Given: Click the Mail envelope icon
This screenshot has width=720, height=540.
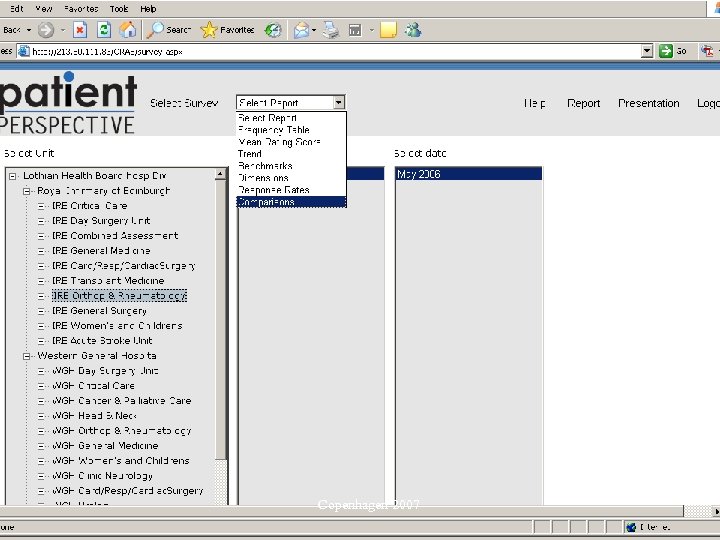Looking at the screenshot, I should 301,30.
